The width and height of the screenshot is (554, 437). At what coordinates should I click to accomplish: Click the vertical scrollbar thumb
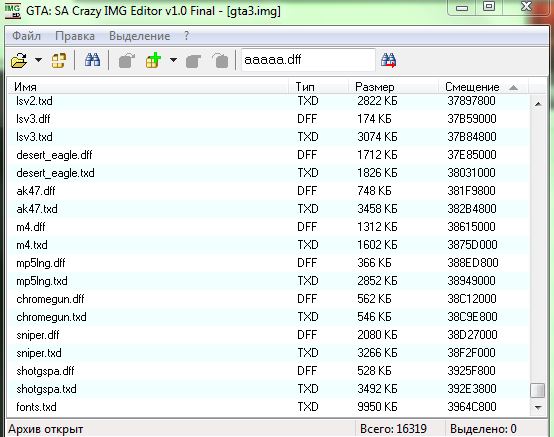pyautogui.click(x=538, y=390)
